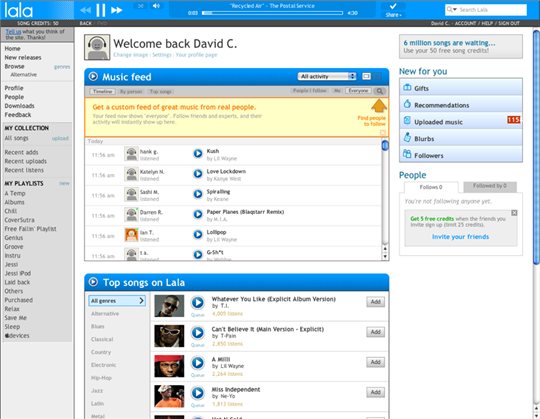Open Browse in sidebar
This screenshot has height=419, width=540.
tap(14, 66)
